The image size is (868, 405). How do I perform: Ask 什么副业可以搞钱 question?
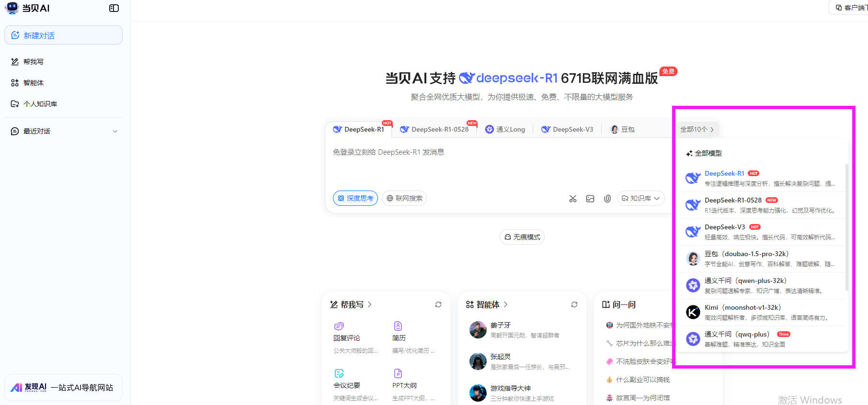638,380
